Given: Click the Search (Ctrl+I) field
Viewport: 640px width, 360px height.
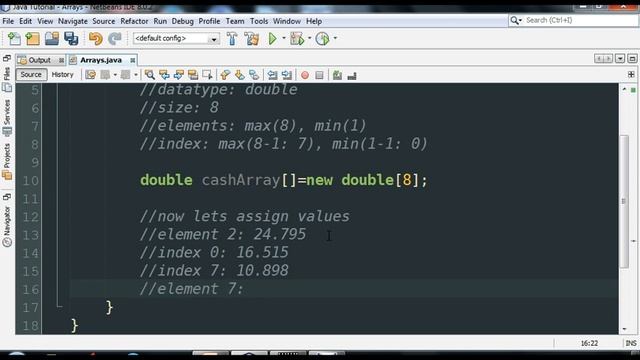Looking at the screenshot, I should (573, 20).
